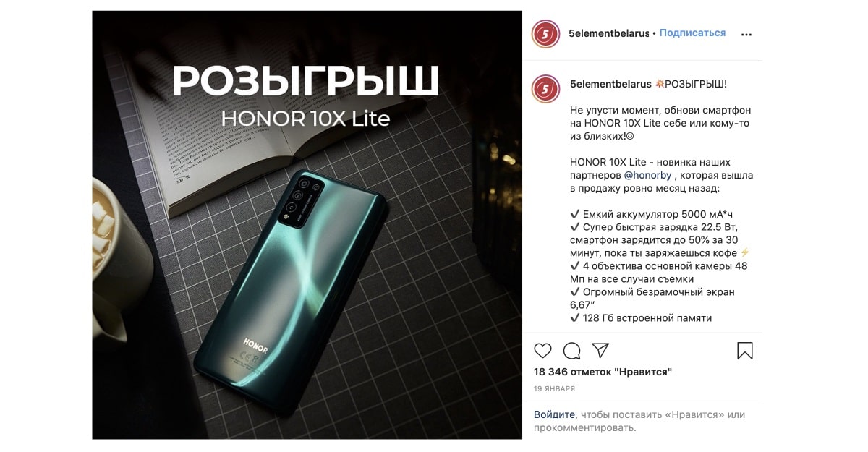This screenshot has width=868, height=452.
Task: Click the 19 ЯНВАРЯ post date
Action: pos(555,388)
